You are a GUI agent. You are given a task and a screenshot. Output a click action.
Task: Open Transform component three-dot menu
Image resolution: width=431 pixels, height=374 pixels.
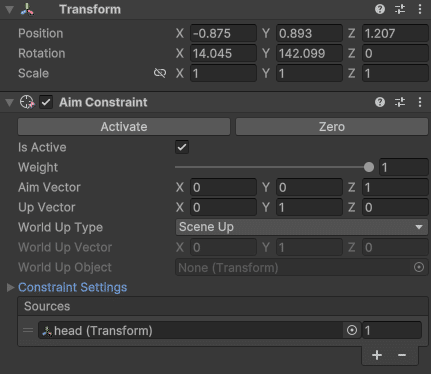click(420, 9)
